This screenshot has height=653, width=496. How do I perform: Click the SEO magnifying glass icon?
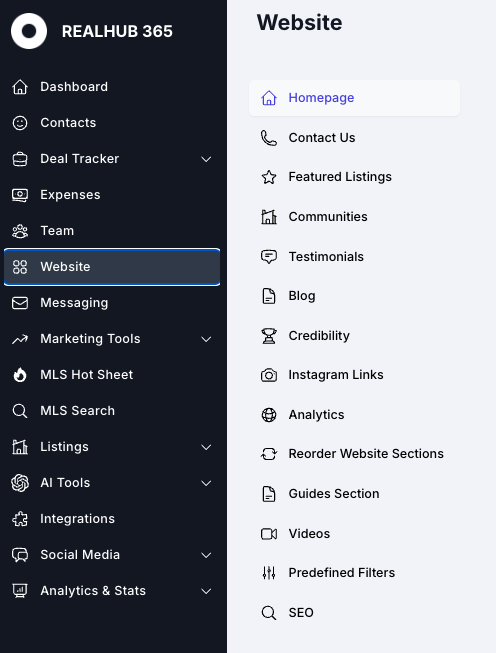269,613
